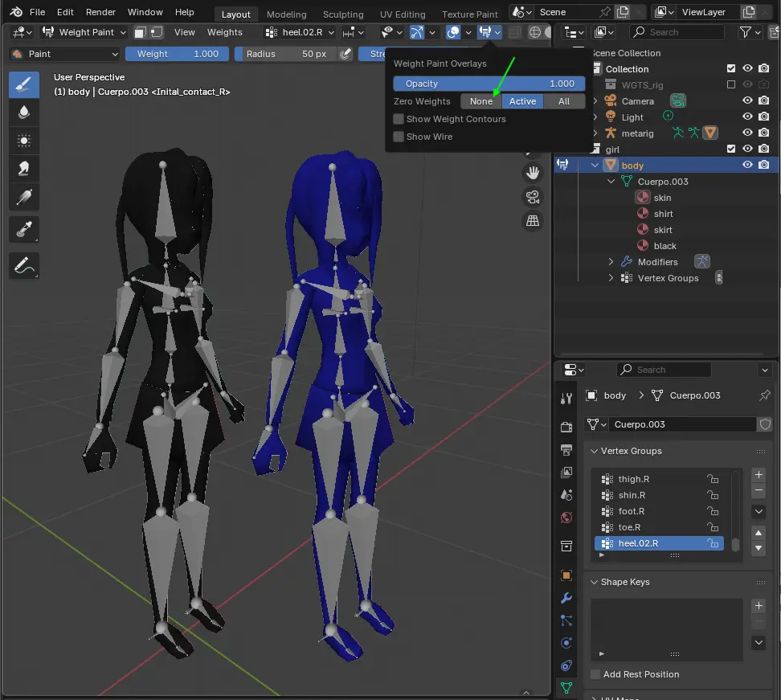Select the Annotate tool
The width and height of the screenshot is (781, 700).
pyautogui.click(x=24, y=264)
